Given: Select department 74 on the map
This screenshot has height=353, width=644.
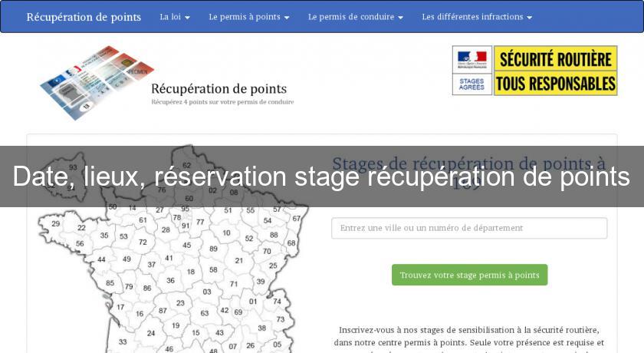Looking at the screenshot, I should click(278, 302).
